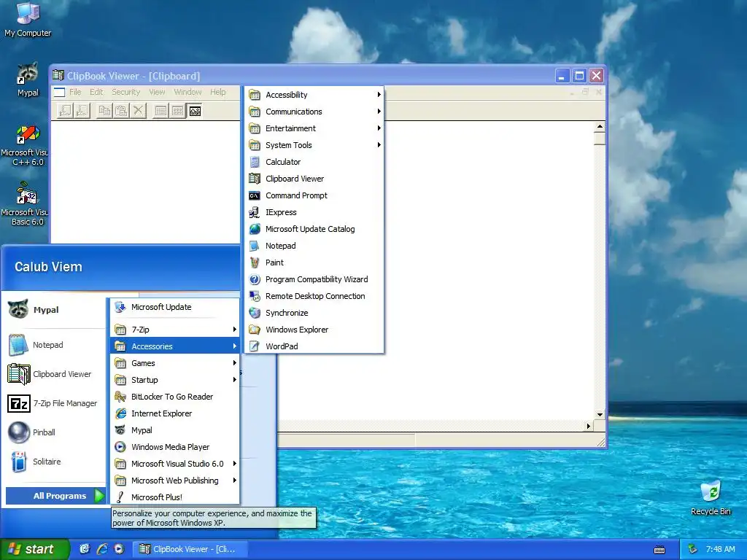Launch Clipboard Viewer from the Accessories submenu
Image resolution: width=747 pixels, height=560 pixels.
click(x=314, y=179)
